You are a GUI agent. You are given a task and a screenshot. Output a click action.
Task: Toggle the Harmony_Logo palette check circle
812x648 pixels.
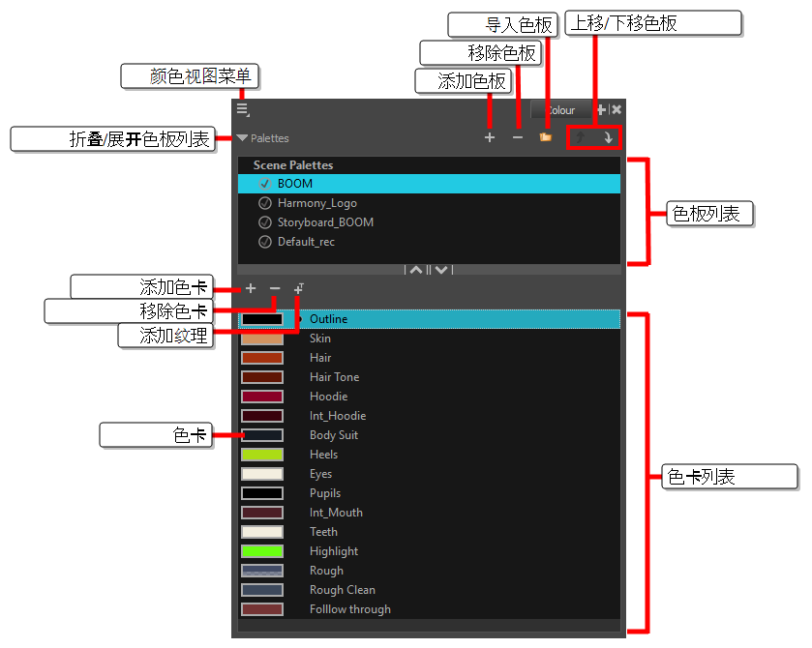pos(264,203)
